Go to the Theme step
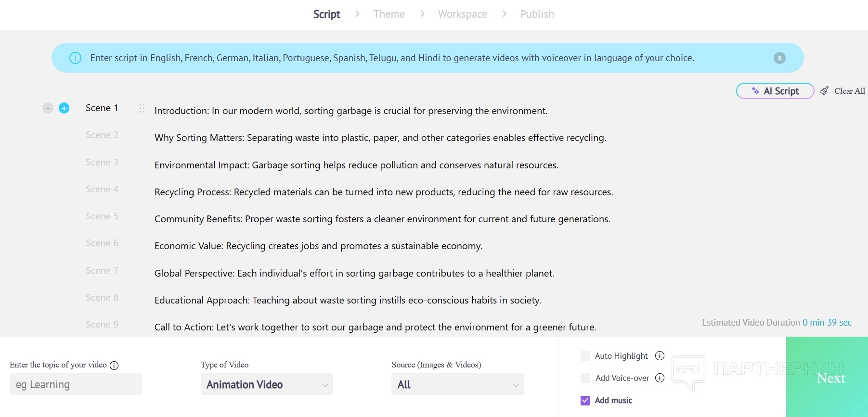868x417 pixels. tap(389, 14)
